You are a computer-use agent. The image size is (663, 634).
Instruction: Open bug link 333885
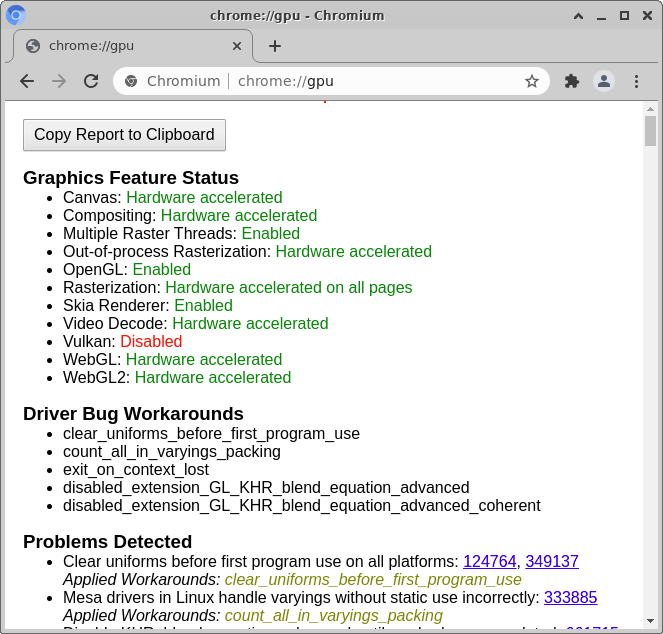[x=570, y=597]
